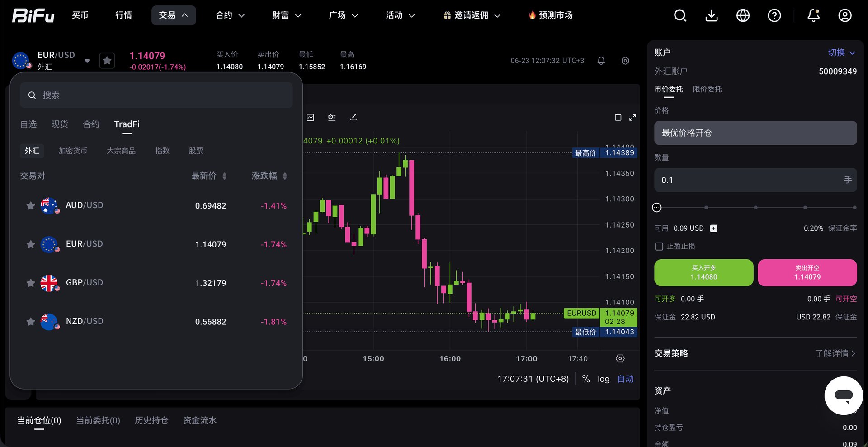
Task: Go to 买币 page
Action: pos(80,15)
